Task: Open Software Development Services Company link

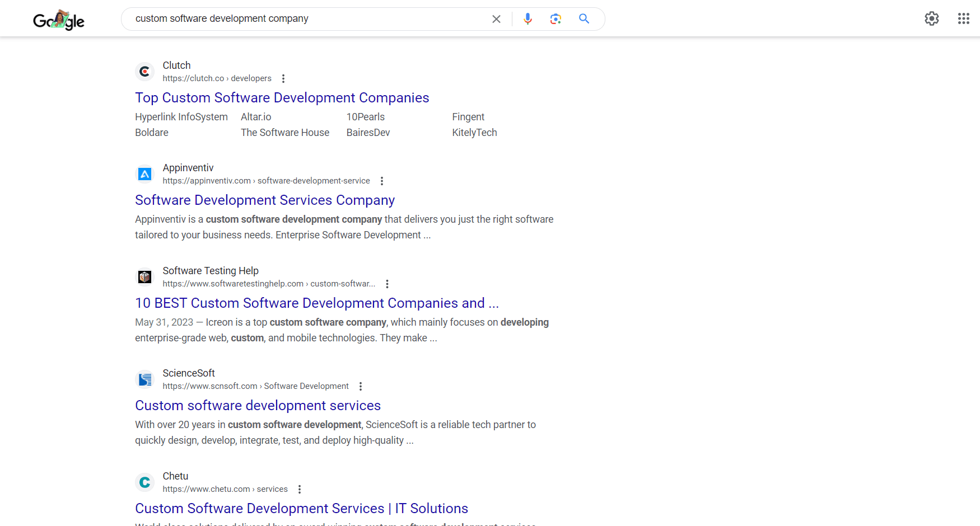Action: tap(265, 200)
